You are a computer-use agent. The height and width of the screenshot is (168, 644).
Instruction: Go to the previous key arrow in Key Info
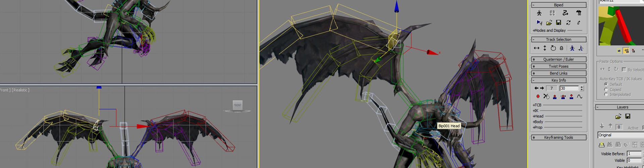[x=536, y=88]
